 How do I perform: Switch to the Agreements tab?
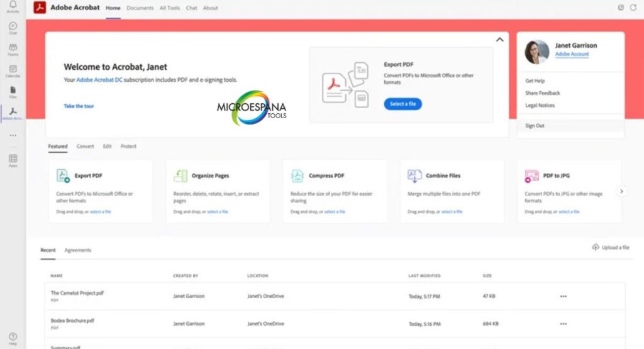point(78,250)
